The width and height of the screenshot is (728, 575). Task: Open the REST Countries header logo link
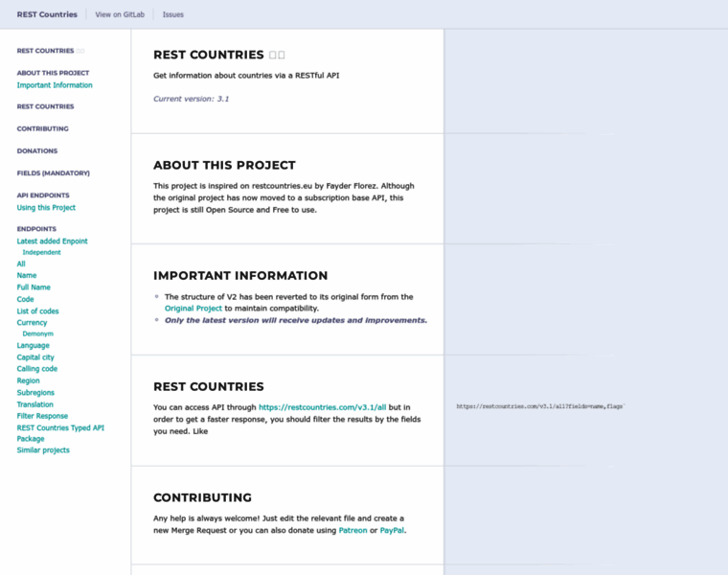coord(47,14)
